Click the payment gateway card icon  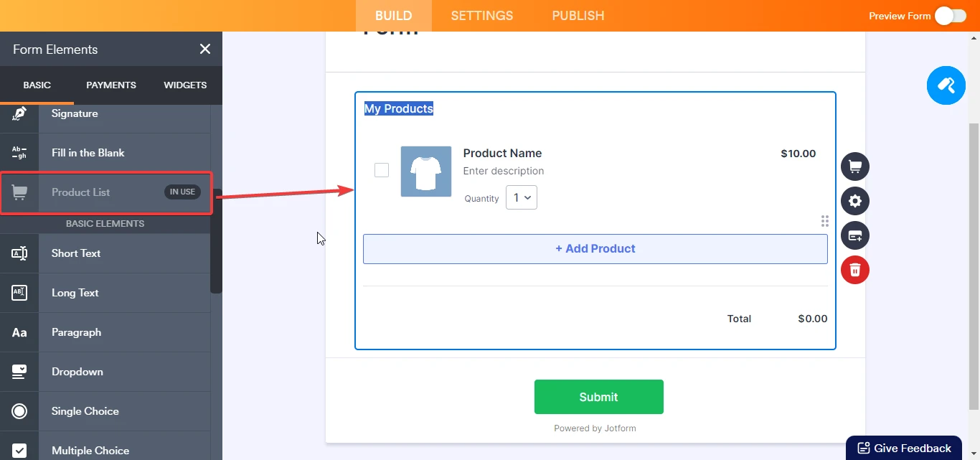pyautogui.click(x=854, y=235)
